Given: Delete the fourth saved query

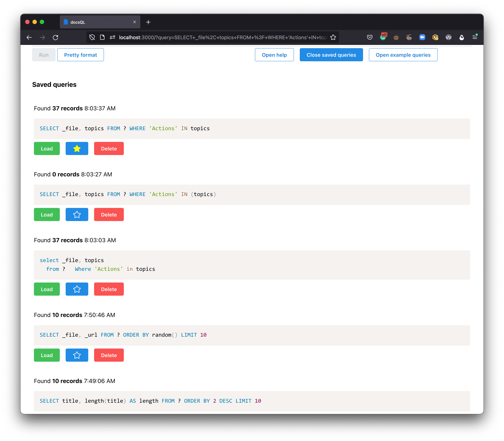Looking at the screenshot, I should coord(108,355).
